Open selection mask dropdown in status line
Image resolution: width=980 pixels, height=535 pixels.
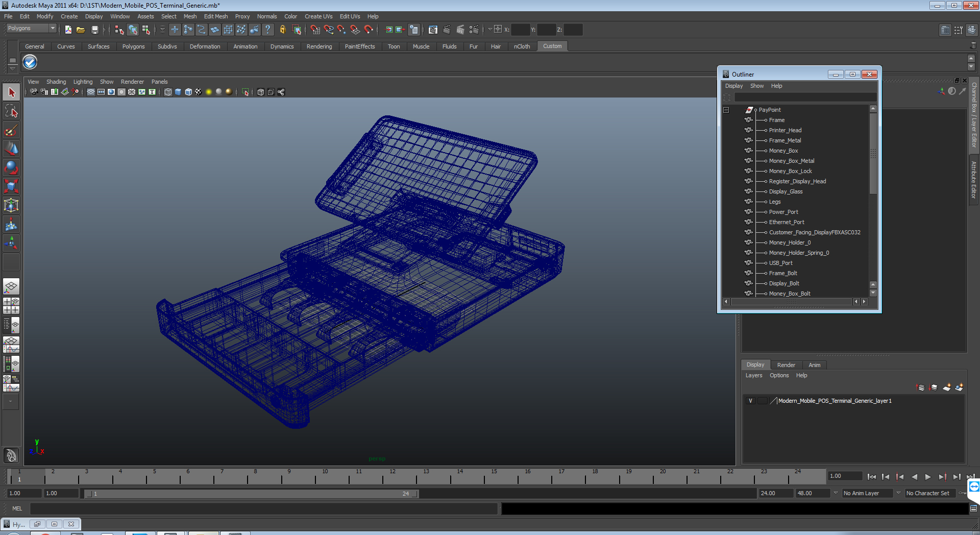pyautogui.click(x=162, y=30)
